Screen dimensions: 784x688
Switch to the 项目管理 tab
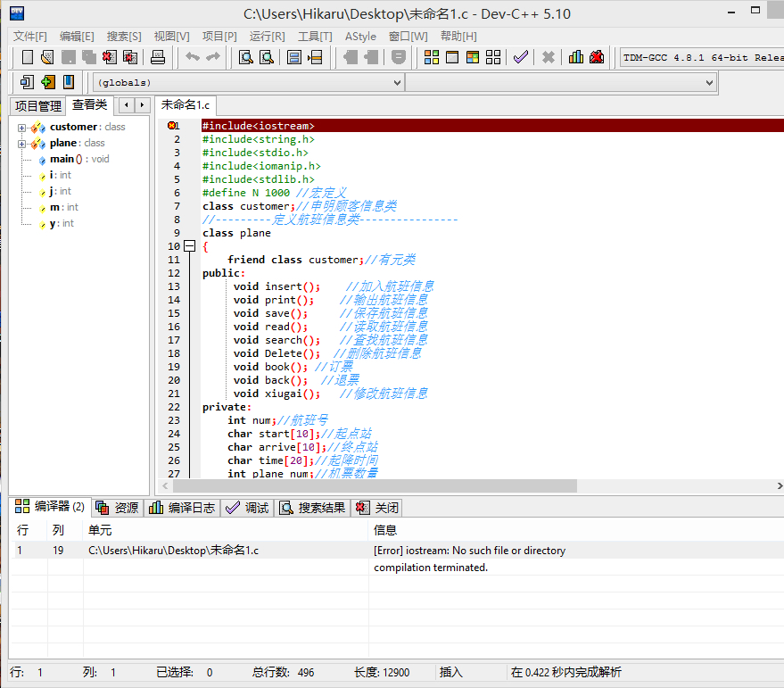(x=38, y=105)
